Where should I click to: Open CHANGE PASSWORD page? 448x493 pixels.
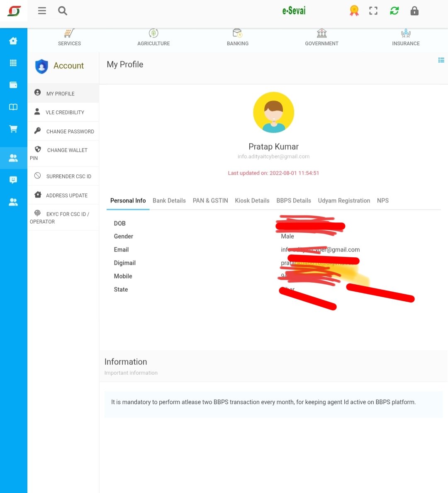(63, 131)
